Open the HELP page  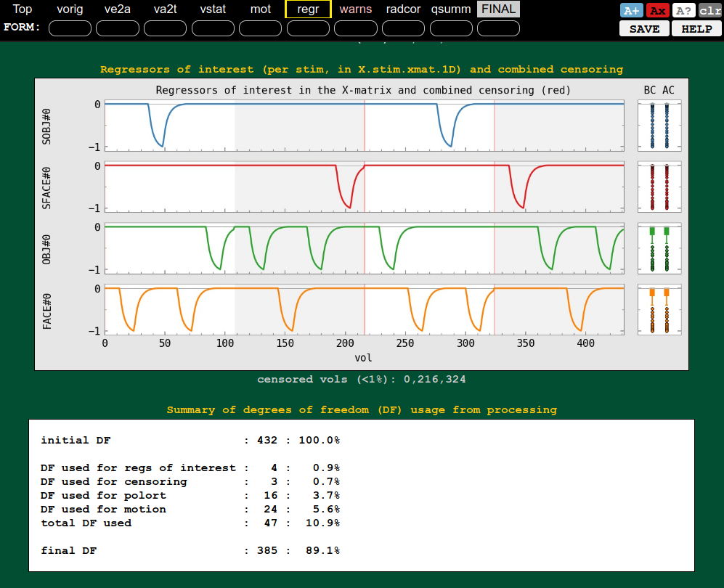pos(696,29)
